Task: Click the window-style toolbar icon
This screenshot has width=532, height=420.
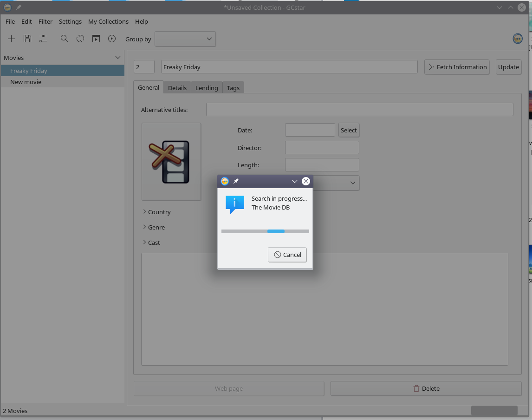Action: pyautogui.click(x=96, y=39)
